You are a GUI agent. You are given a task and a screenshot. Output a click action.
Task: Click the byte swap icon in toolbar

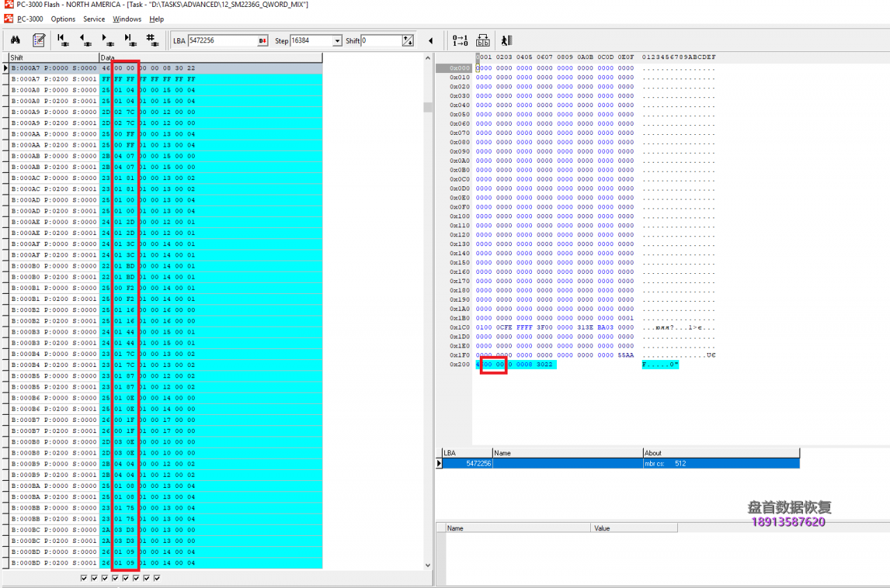483,40
